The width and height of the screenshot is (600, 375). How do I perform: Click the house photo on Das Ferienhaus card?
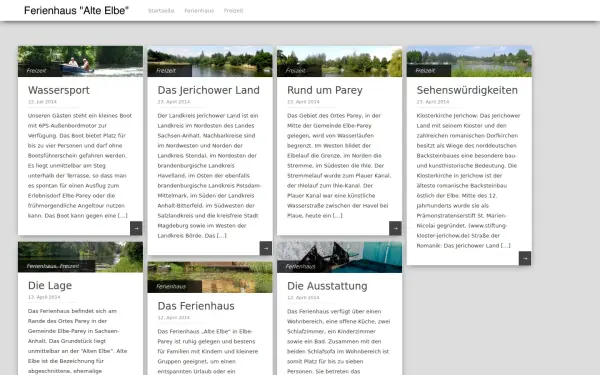pos(210,277)
